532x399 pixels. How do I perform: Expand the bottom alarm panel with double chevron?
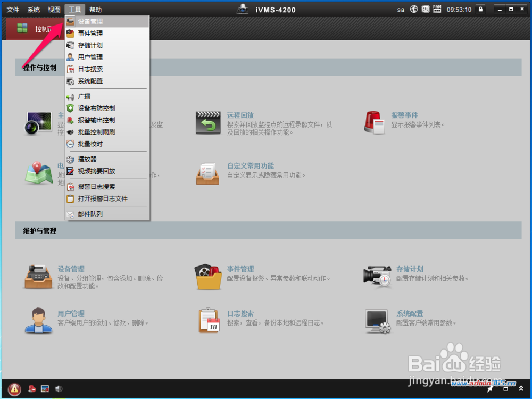521,388
